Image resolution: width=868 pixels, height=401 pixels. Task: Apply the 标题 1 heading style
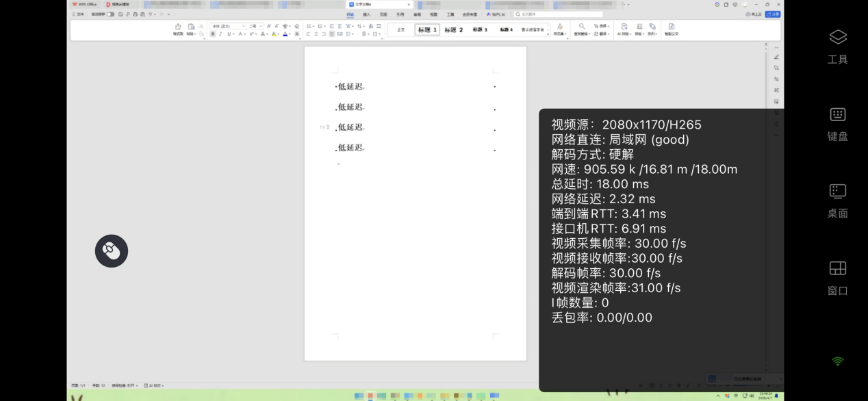[427, 30]
